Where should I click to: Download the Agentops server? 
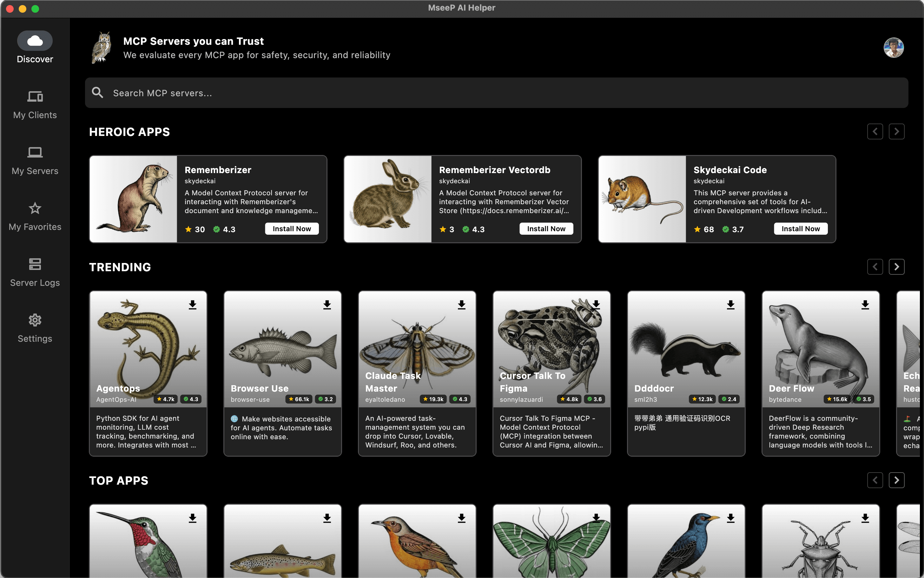pyautogui.click(x=192, y=305)
